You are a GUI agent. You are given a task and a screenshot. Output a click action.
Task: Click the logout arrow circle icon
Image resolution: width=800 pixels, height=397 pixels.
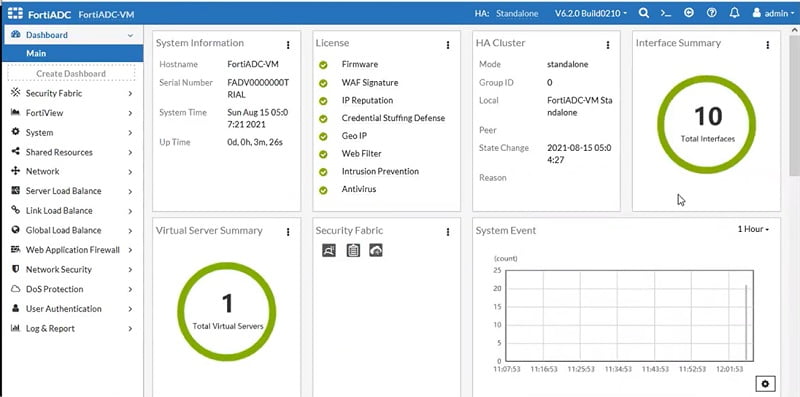point(689,13)
